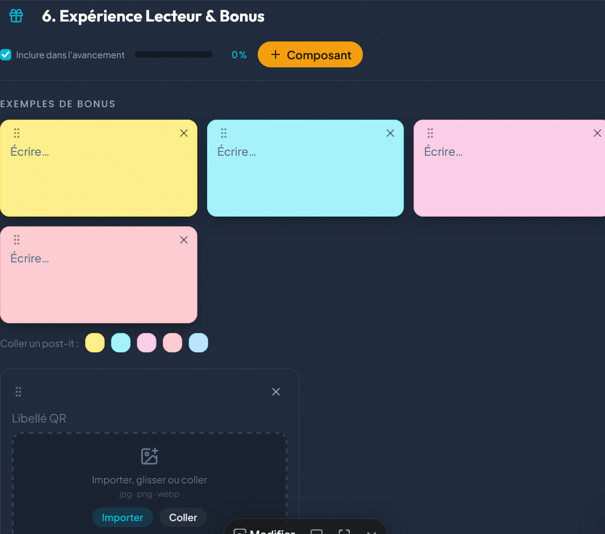605x534 pixels.
Task: Remove the cyan post-it with its X
Action: pos(390,133)
